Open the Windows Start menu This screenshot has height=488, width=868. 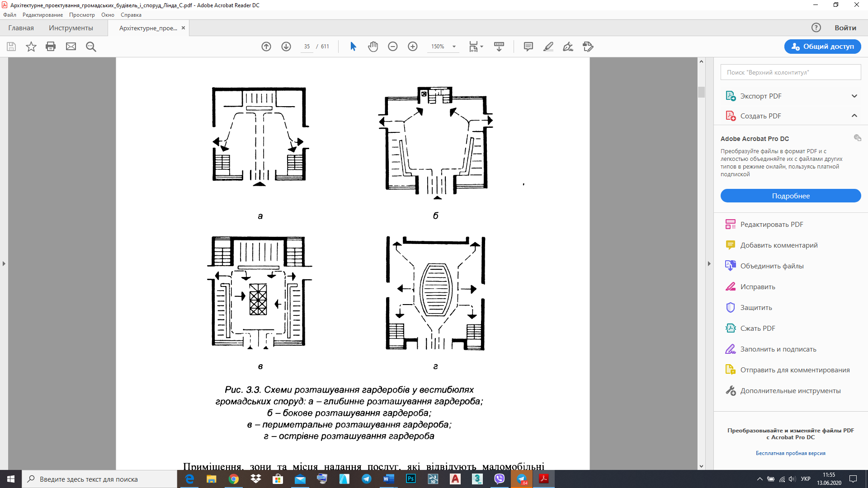(x=11, y=479)
